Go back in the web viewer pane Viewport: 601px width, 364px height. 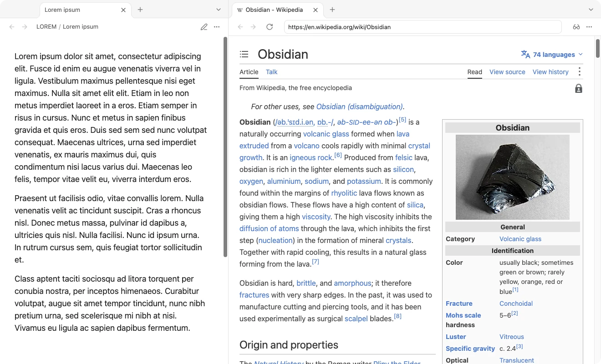click(240, 27)
